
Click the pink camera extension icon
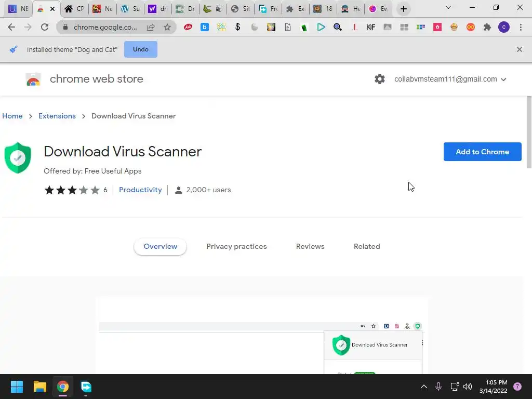click(x=437, y=27)
